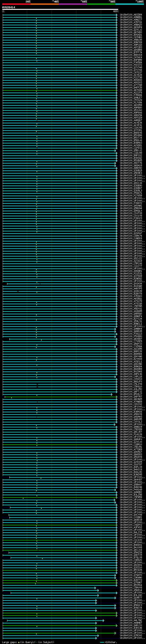This screenshot has height=644, width=146.
Task: Select the UniRef100_P17094 label
Action: (x=131, y=103)
